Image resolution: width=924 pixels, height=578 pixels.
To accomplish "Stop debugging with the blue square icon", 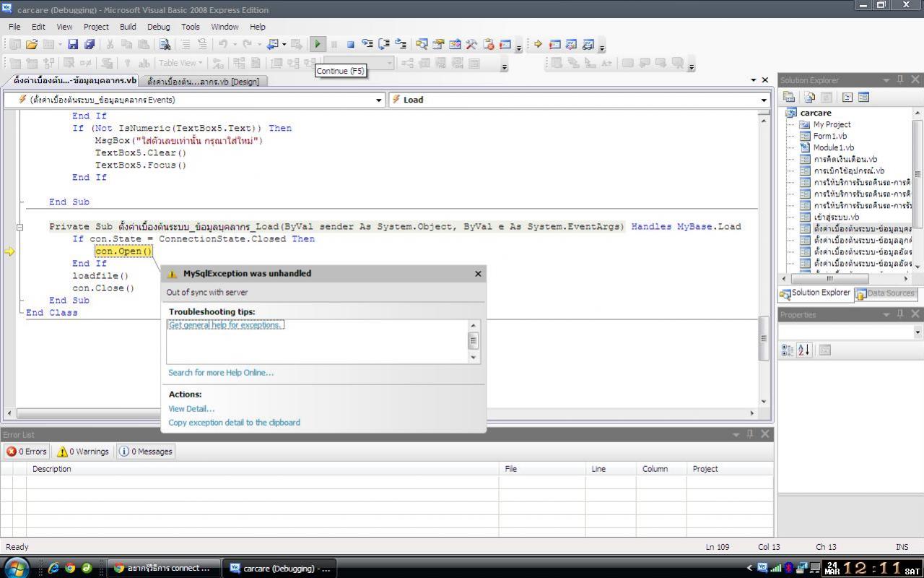I will point(350,44).
